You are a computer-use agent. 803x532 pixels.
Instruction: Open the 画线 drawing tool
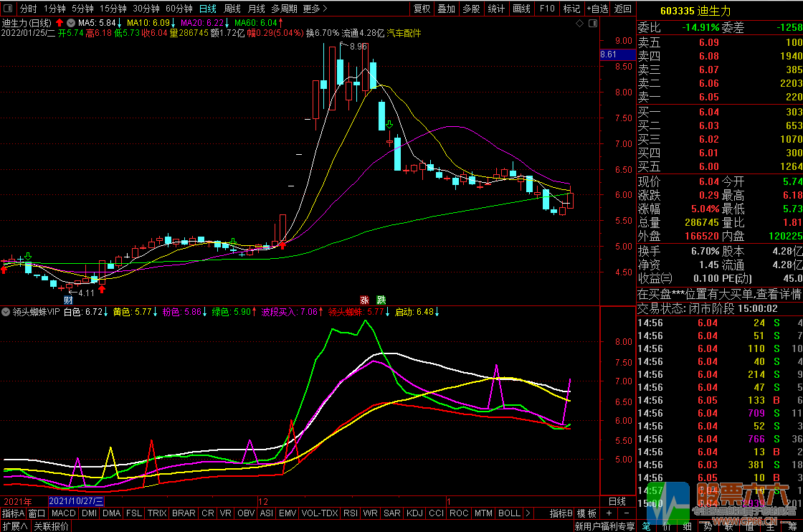(x=521, y=9)
